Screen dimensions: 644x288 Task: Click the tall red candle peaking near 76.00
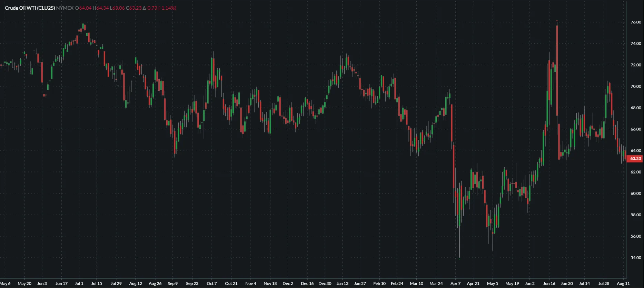(557, 69)
